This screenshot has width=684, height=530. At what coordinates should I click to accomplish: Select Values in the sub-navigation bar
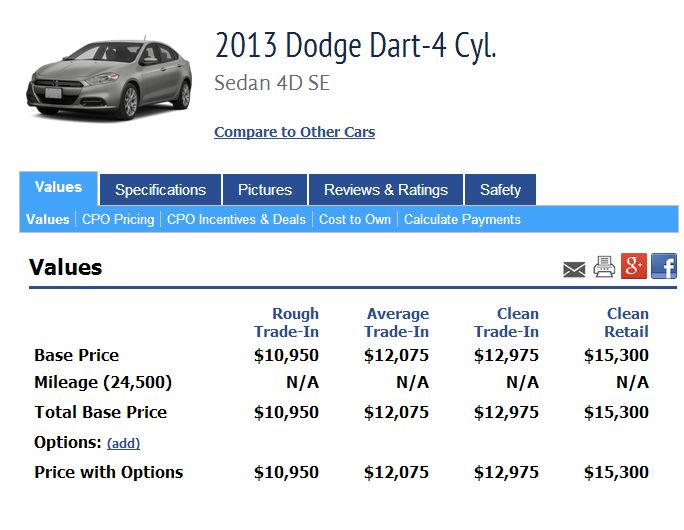tap(48, 219)
